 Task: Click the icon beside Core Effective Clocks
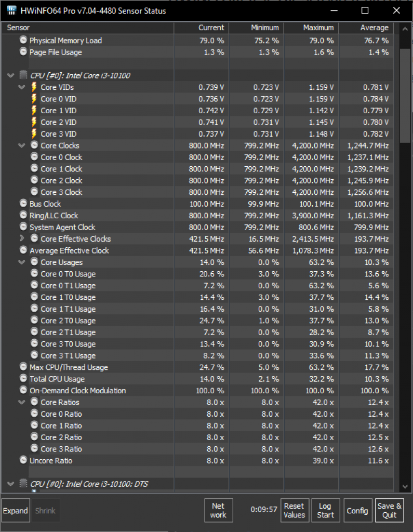34,238
